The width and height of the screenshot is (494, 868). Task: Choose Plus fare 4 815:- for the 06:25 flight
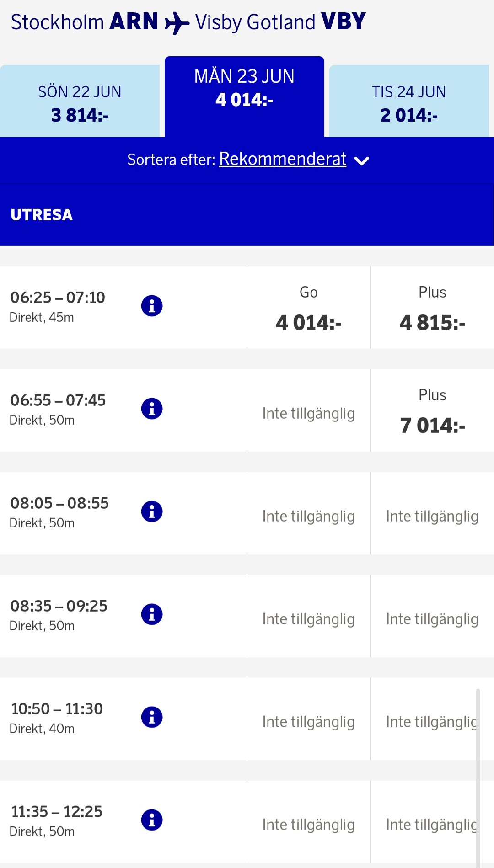click(x=432, y=309)
